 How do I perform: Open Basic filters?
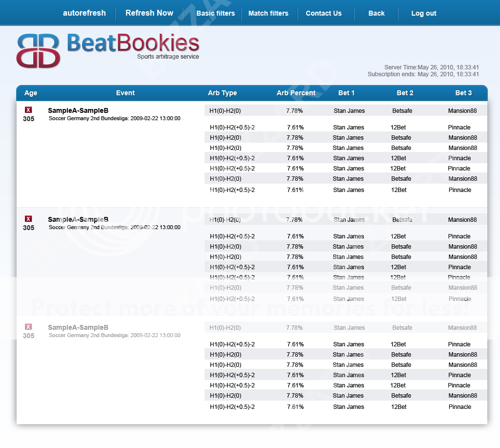(x=215, y=13)
